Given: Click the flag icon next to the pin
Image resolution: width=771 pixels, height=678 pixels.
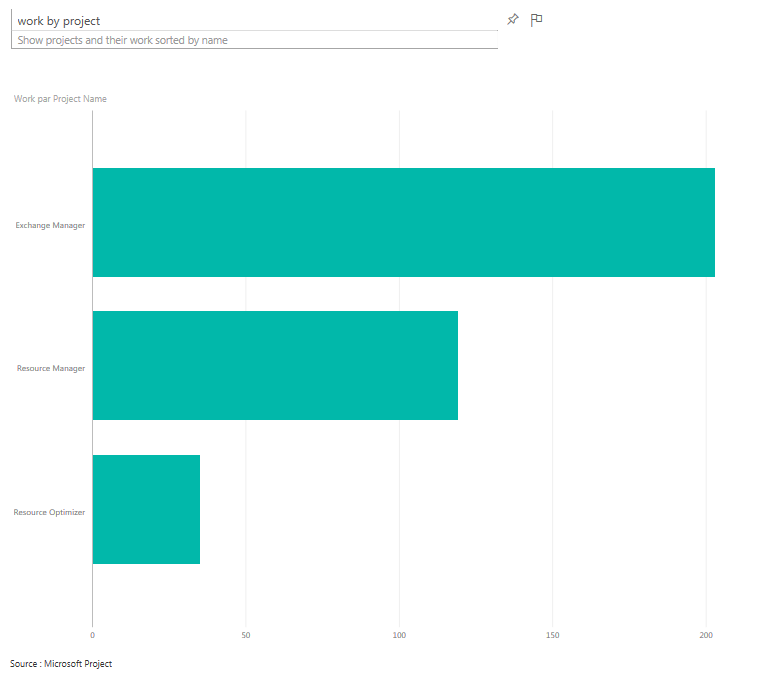Looking at the screenshot, I should pos(536,20).
